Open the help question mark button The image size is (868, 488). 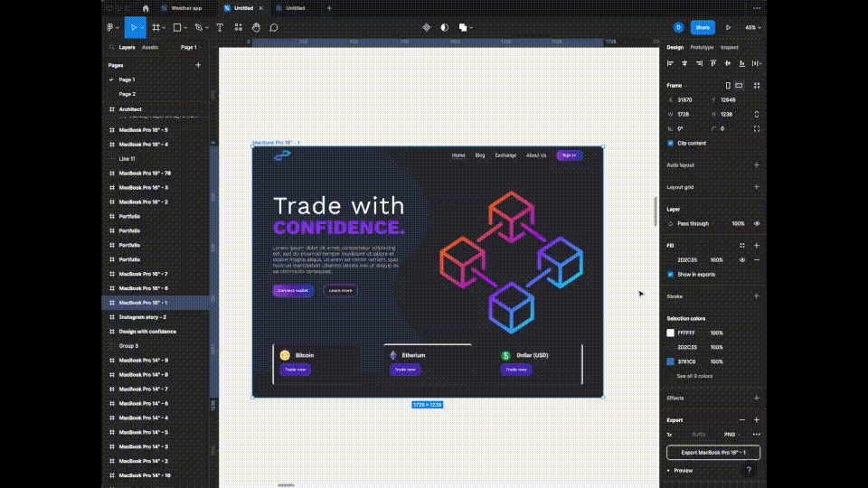(749, 470)
